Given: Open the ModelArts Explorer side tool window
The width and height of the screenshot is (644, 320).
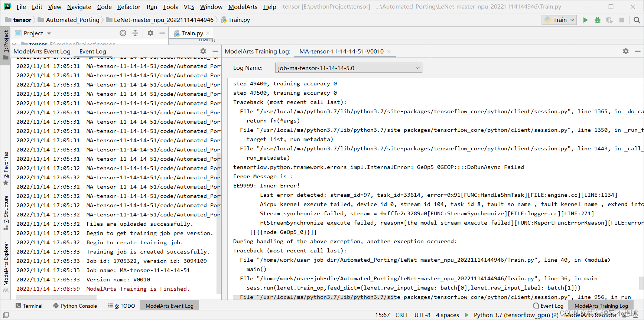Looking at the screenshot, I should pyautogui.click(x=6, y=267).
